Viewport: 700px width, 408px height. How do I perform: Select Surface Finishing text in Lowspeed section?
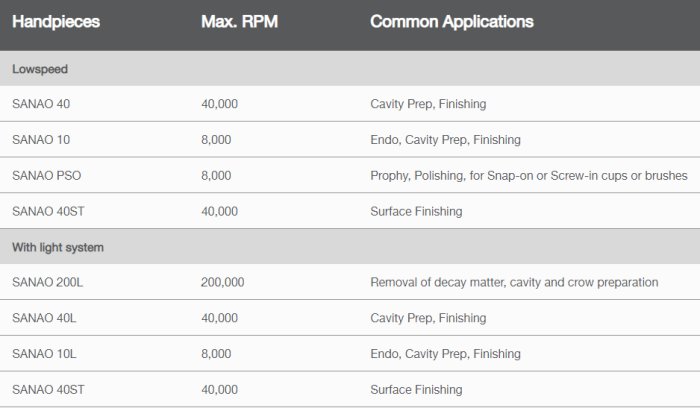[416, 211]
